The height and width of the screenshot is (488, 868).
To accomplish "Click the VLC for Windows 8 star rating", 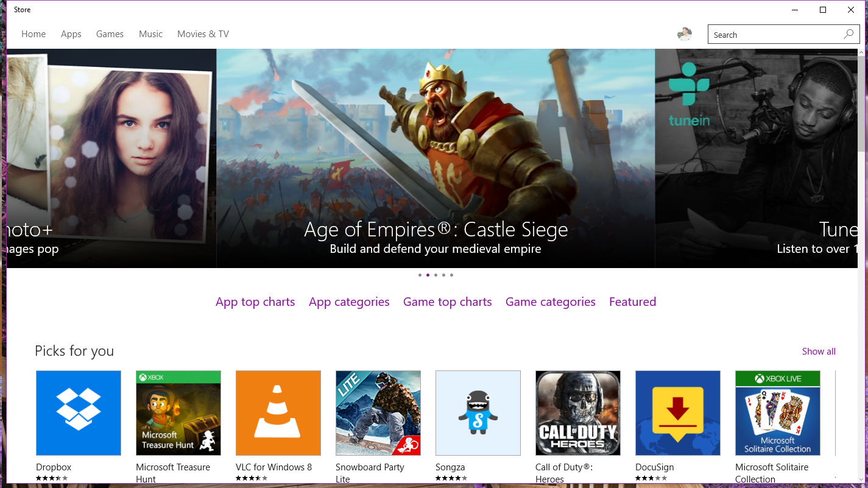I will pyautogui.click(x=252, y=478).
